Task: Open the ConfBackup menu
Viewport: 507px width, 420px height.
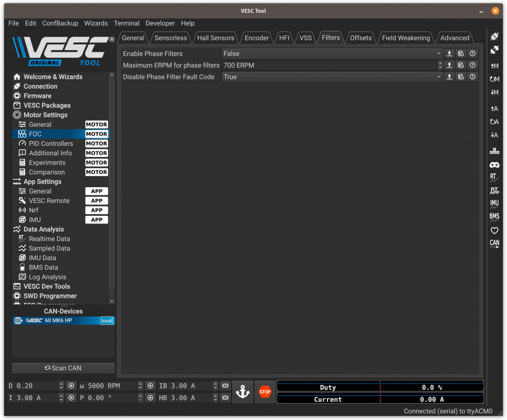Action: tap(59, 23)
